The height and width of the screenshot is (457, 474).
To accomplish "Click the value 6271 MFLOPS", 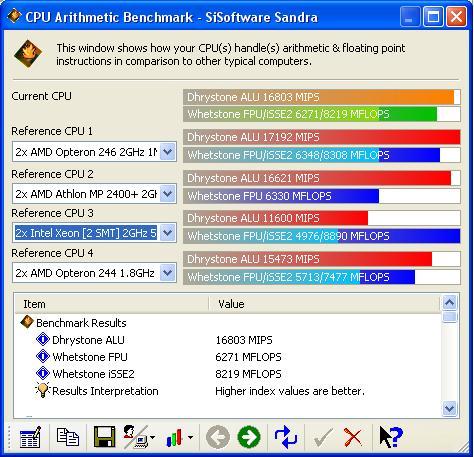I will (x=248, y=357).
